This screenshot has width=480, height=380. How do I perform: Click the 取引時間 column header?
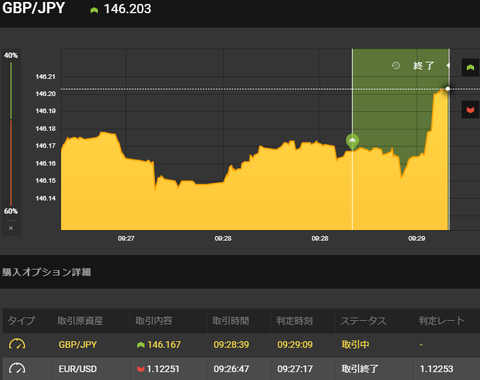(x=231, y=321)
